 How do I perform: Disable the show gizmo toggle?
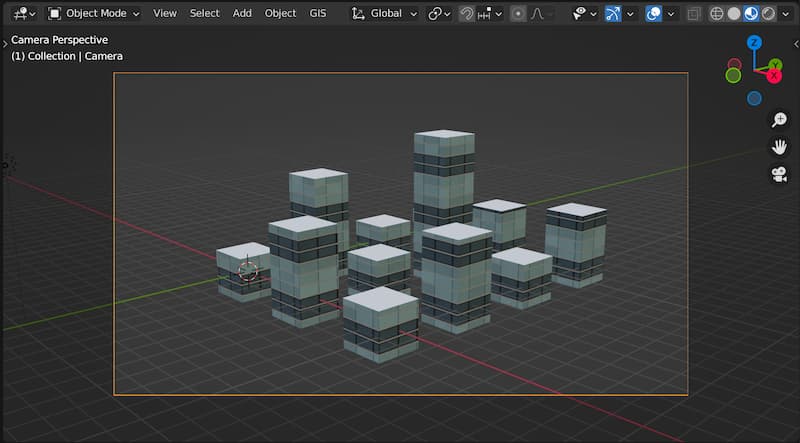click(613, 14)
